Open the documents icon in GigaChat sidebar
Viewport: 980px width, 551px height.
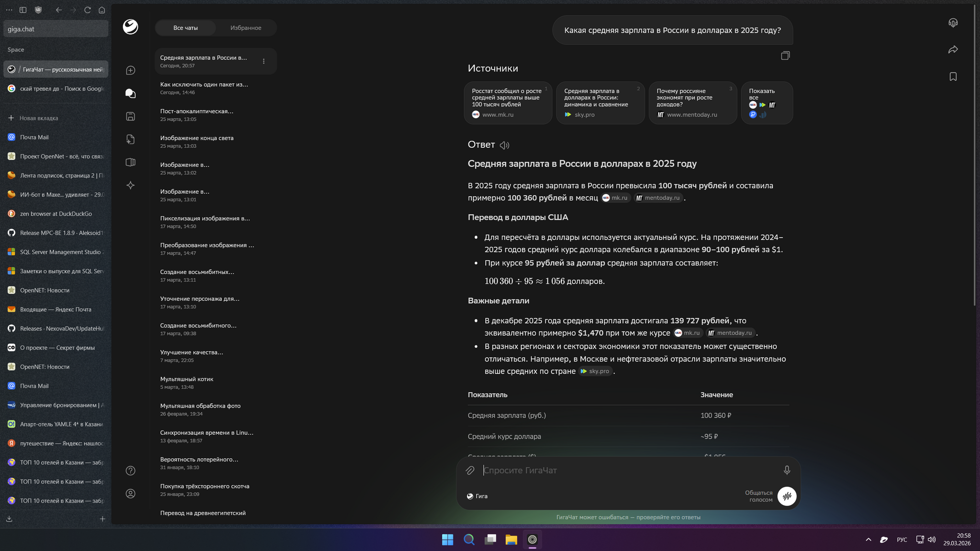pos(131,139)
